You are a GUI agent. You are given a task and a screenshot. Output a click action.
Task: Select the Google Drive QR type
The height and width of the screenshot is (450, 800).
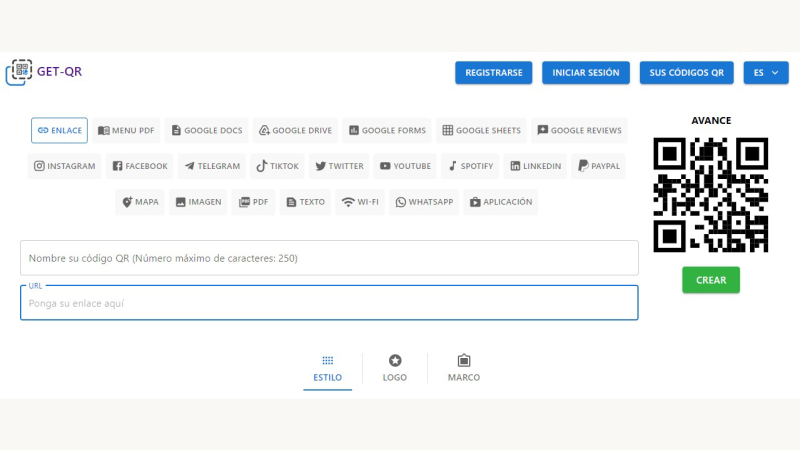point(295,130)
